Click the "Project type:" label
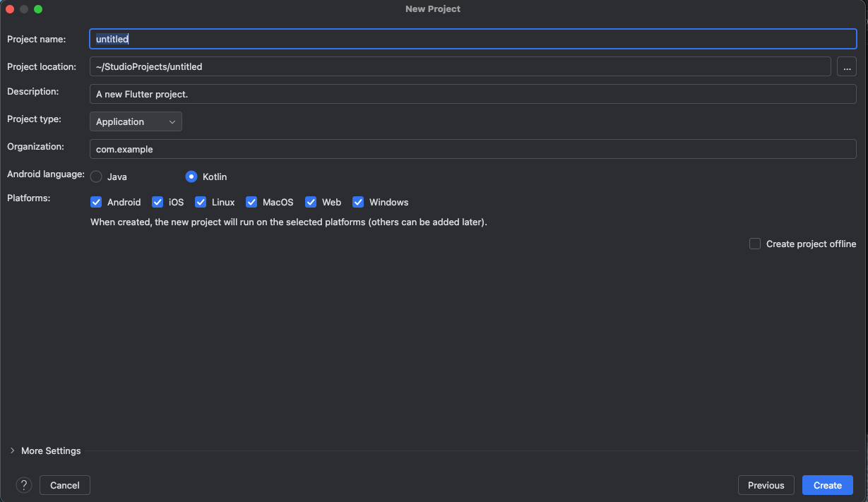The image size is (868, 502). click(34, 119)
